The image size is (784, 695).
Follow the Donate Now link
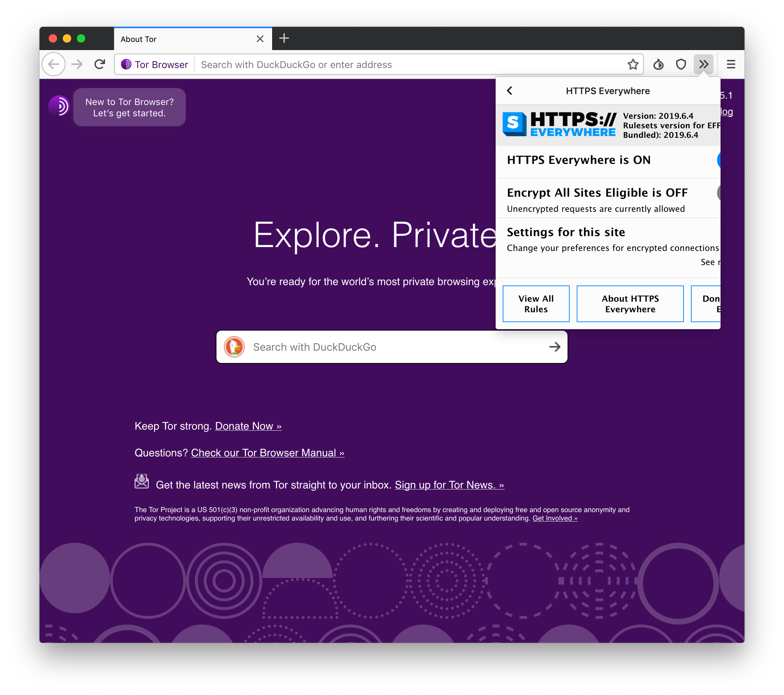click(x=248, y=426)
